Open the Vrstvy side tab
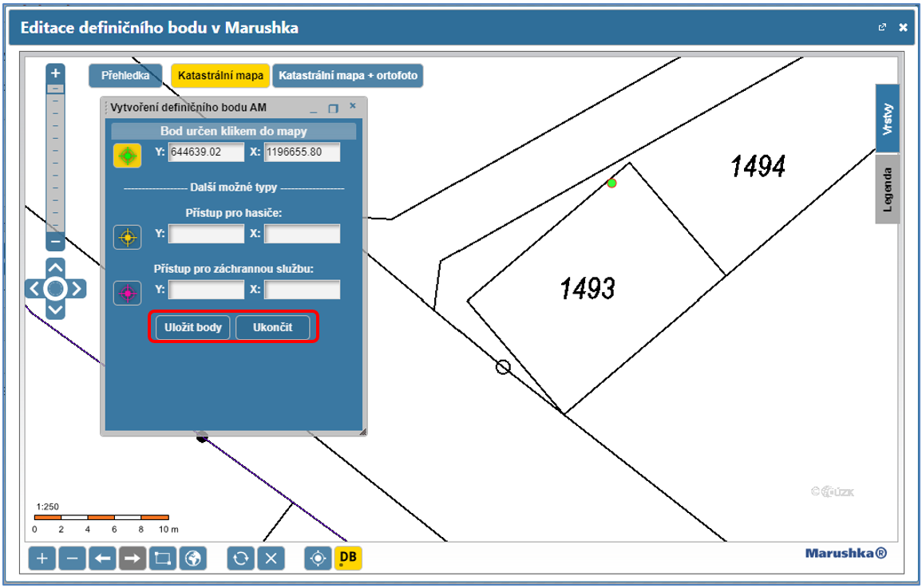This screenshot has height=588, width=922. pos(888,118)
